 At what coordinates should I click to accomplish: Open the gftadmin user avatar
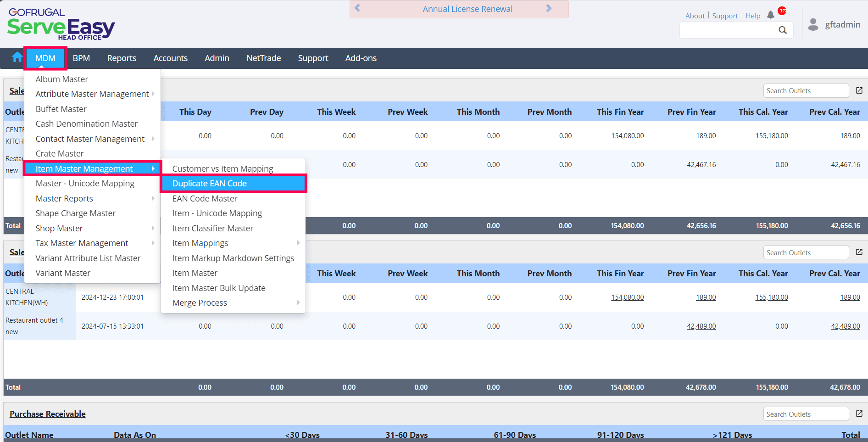(x=813, y=24)
